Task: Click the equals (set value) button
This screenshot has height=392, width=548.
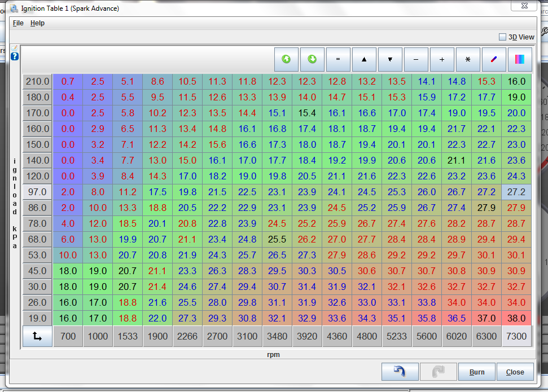Action: tap(338, 59)
